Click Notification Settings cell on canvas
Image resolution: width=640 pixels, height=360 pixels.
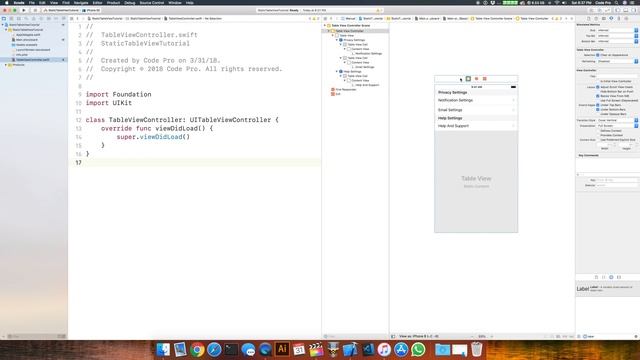[476, 100]
